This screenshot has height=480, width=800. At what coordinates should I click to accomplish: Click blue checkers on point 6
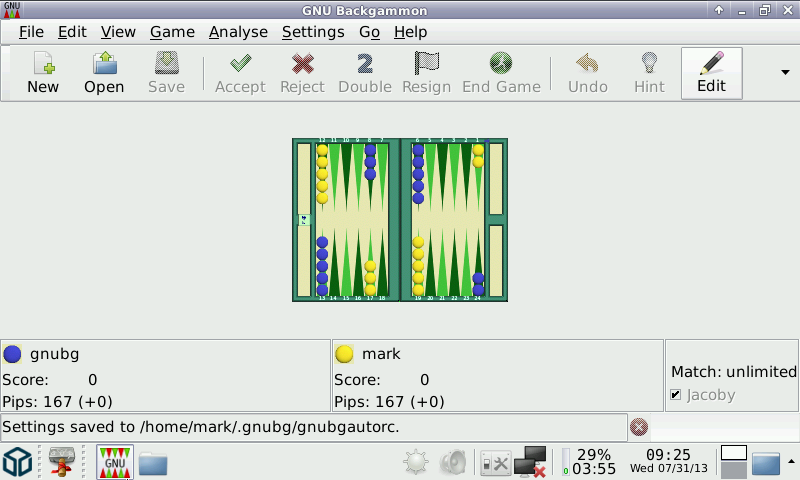pos(418,174)
